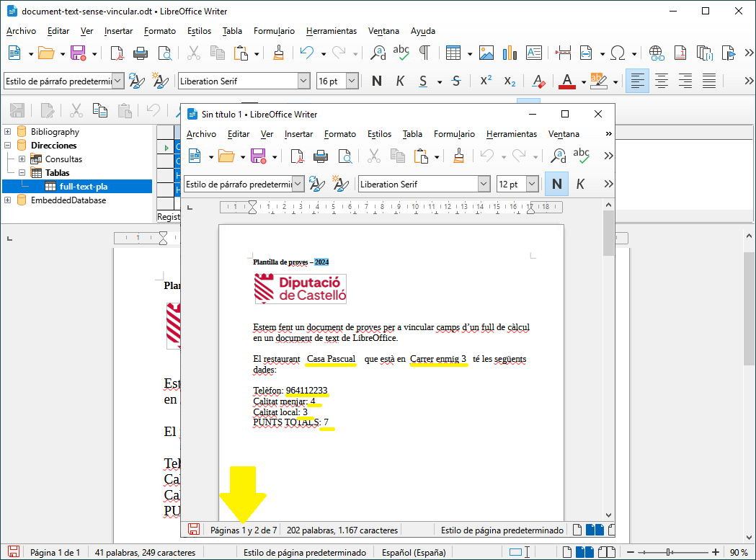Show more menus chevron in Sin título 1
Viewport: 756px width, 560px height.
coord(608,133)
